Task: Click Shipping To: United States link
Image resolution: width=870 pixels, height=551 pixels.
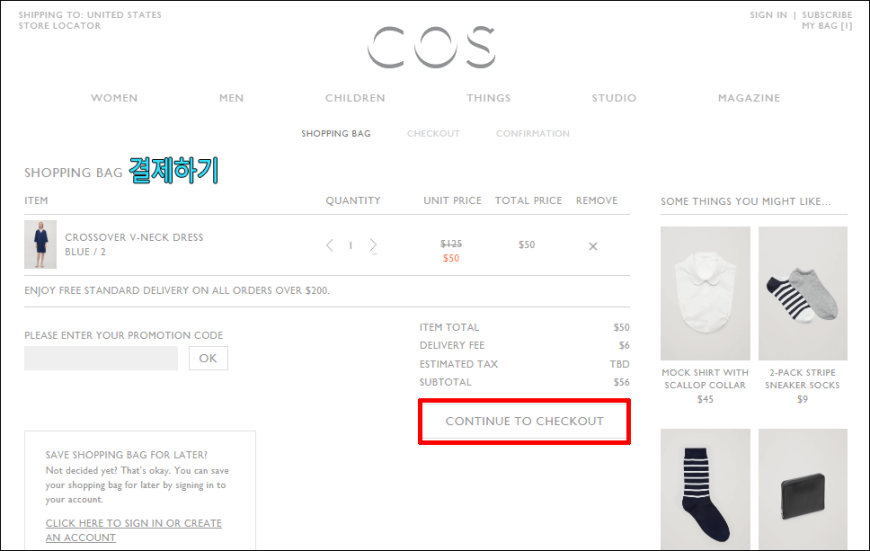Action: click(90, 15)
